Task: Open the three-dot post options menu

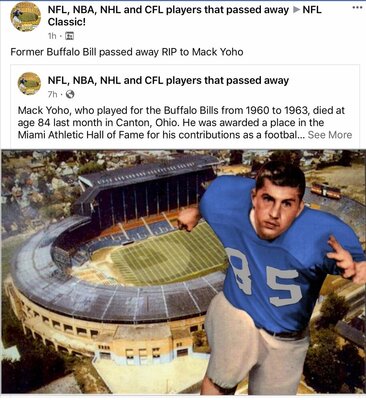Action: (x=357, y=7)
